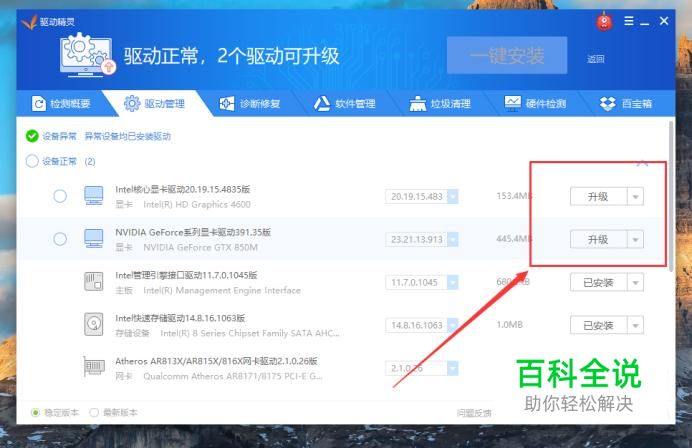Switch to the 诊断修复 tab
The image size is (692, 448).
point(250,104)
